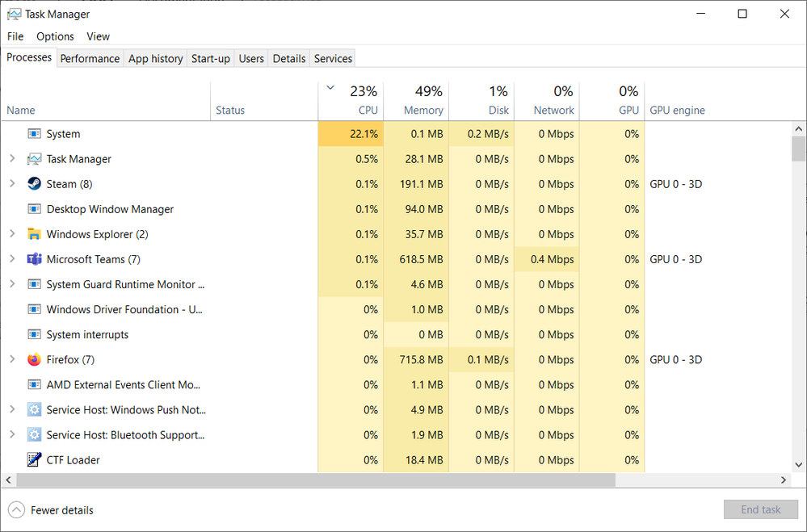807x532 pixels.
Task: Click the System Guard Runtime Monitor icon
Action: click(34, 284)
